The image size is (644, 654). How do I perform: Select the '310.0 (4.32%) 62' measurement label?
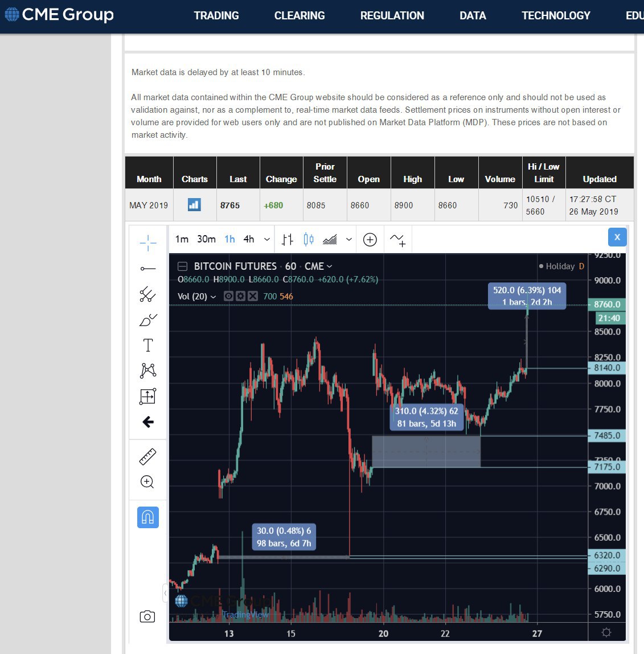click(x=426, y=417)
